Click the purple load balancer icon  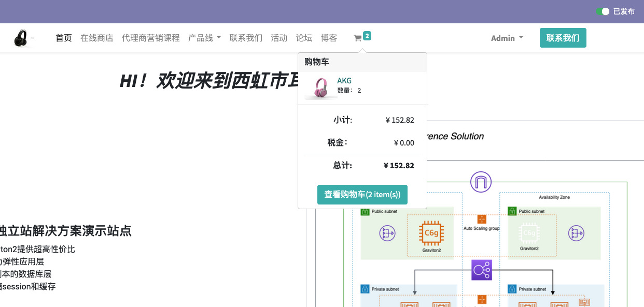pyautogui.click(x=481, y=270)
